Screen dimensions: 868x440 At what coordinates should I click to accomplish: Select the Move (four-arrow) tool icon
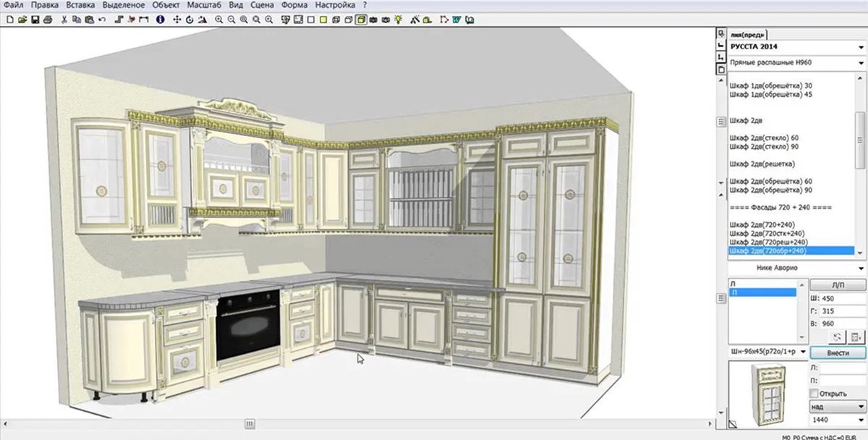[x=176, y=20]
